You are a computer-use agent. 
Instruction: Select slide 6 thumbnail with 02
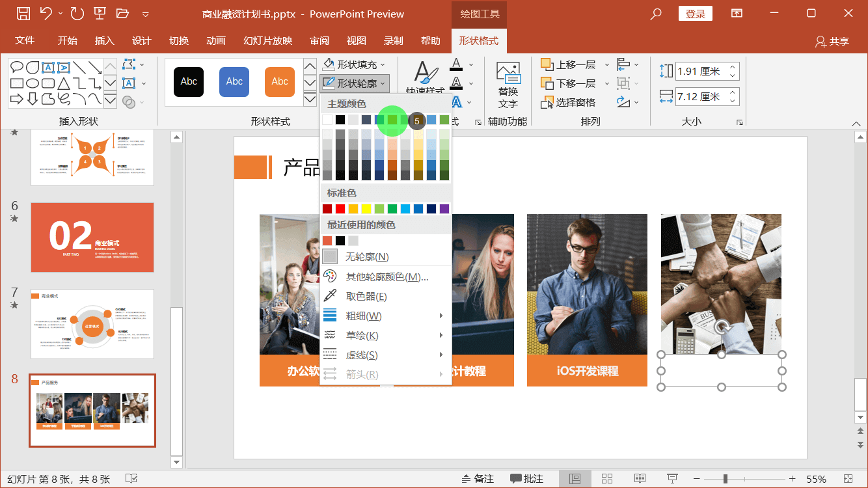92,237
